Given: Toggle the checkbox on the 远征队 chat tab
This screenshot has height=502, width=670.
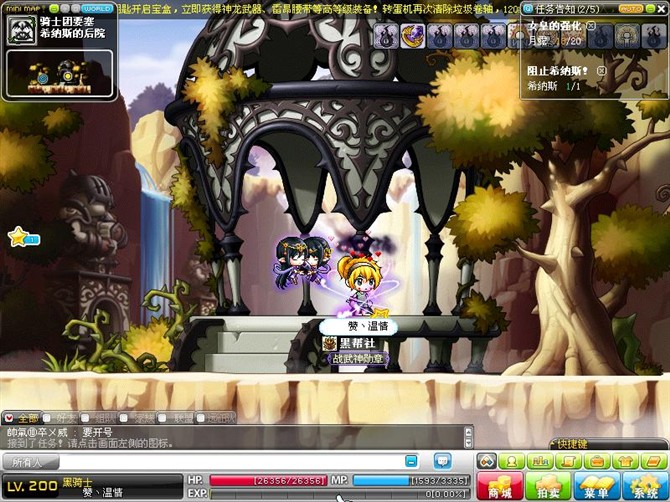Looking at the screenshot, I should (x=200, y=418).
